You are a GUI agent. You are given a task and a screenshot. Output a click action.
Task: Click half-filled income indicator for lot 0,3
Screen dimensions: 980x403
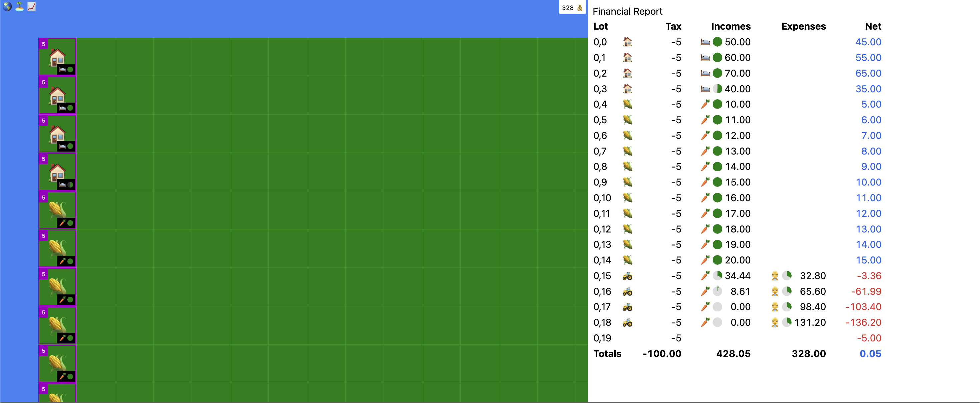tap(717, 89)
